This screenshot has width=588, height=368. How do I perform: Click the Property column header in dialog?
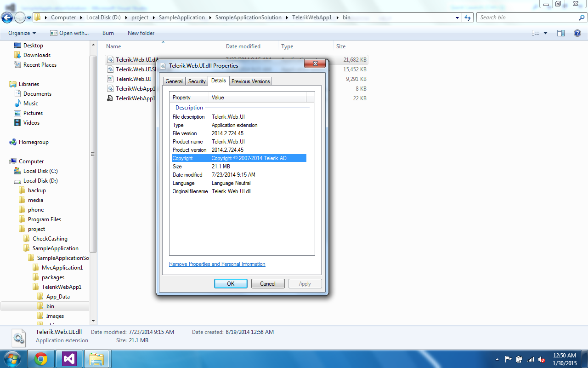tap(189, 98)
